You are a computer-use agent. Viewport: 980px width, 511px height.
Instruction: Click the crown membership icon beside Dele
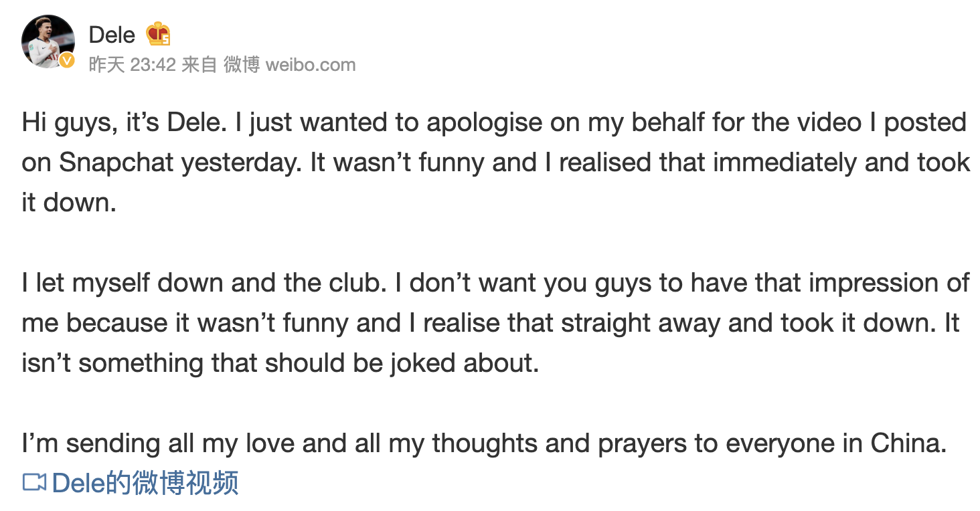tap(158, 34)
